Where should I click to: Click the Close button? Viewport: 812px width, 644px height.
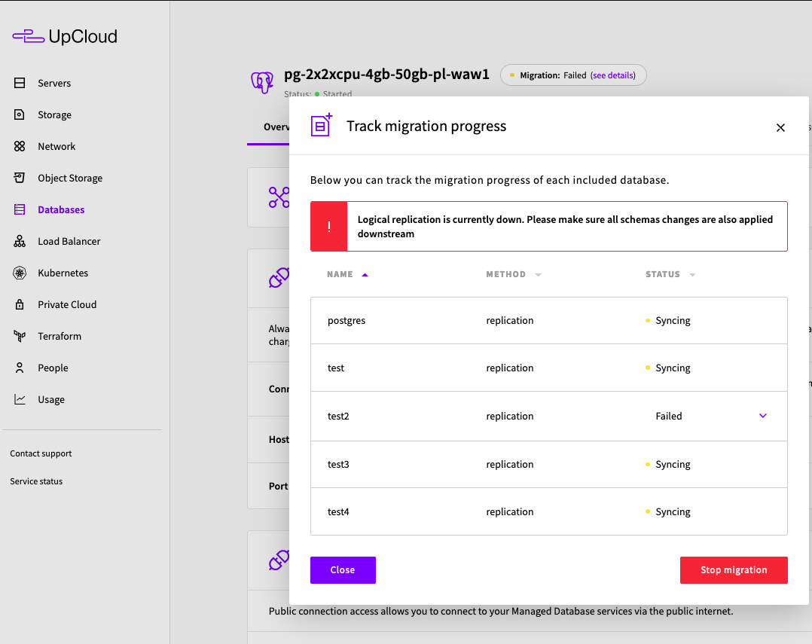[343, 570]
